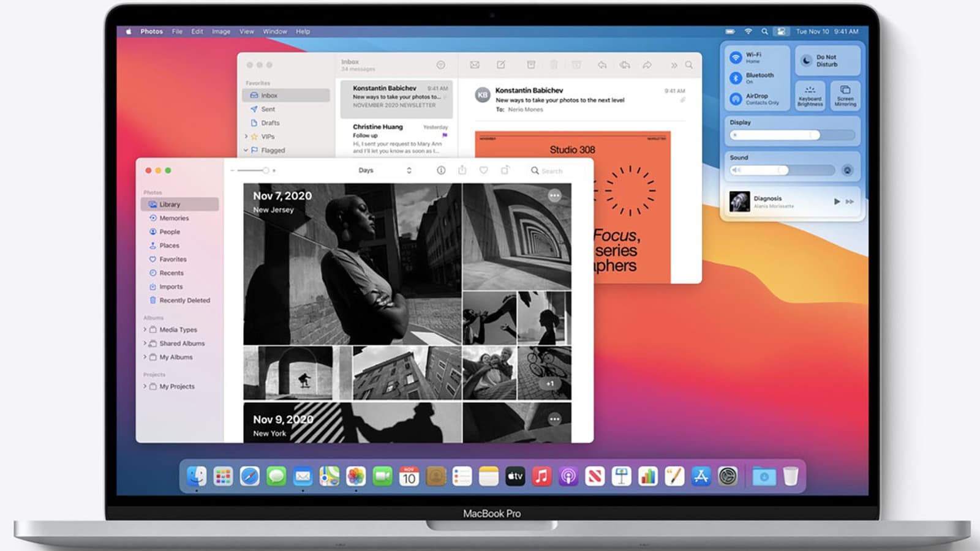Open the Image menu
Image resolution: width=980 pixels, height=551 pixels.
221,31
